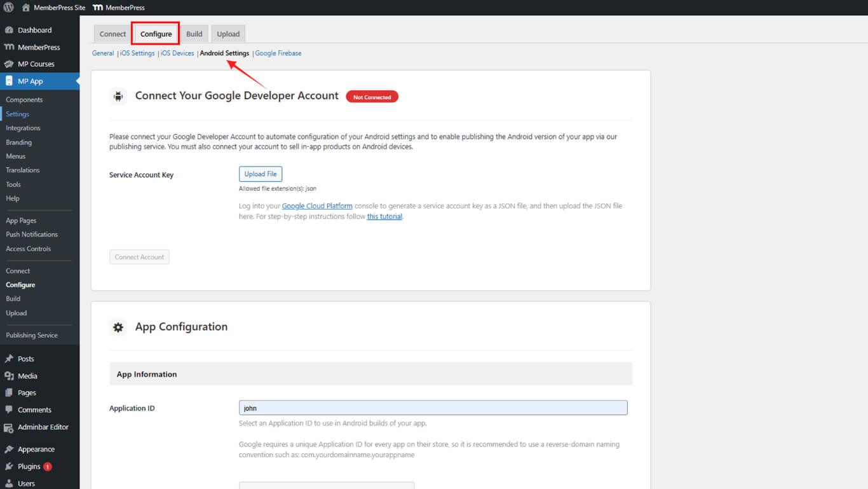This screenshot has width=868, height=489.
Task: Follow the Google Cloud Platform link
Action: click(x=316, y=206)
